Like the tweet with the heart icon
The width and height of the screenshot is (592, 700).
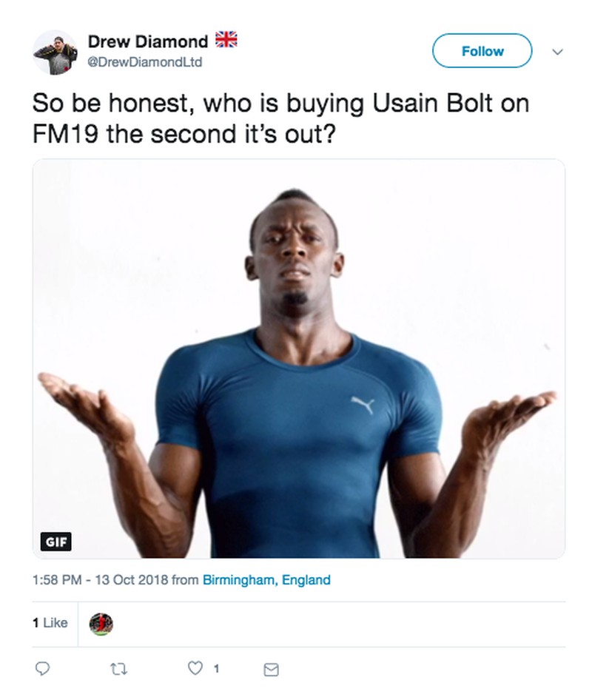(x=195, y=669)
